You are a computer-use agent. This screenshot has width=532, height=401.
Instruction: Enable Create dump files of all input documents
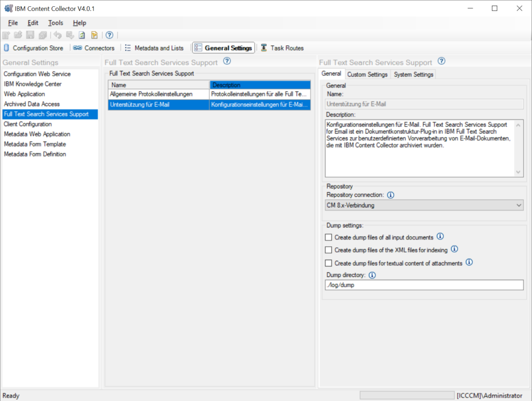tap(328, 237)
